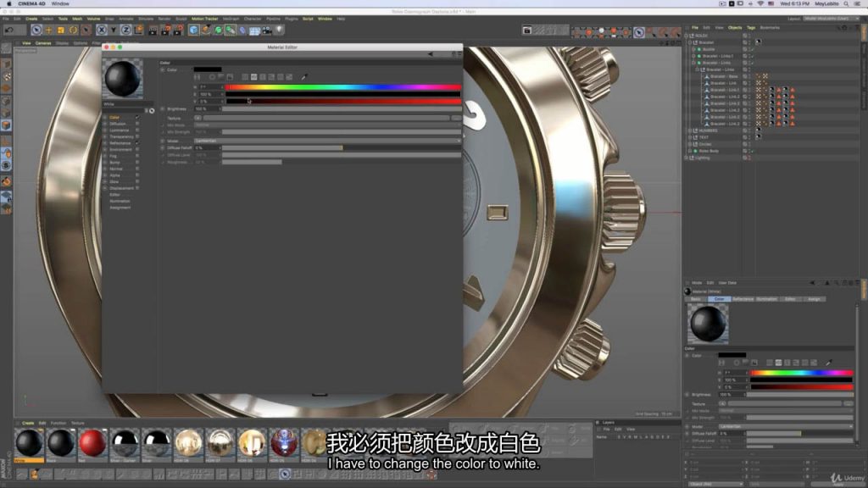Switch to Reflectance tab in Attribute Manager
868x488 pixels.
[x=743, y=299]
